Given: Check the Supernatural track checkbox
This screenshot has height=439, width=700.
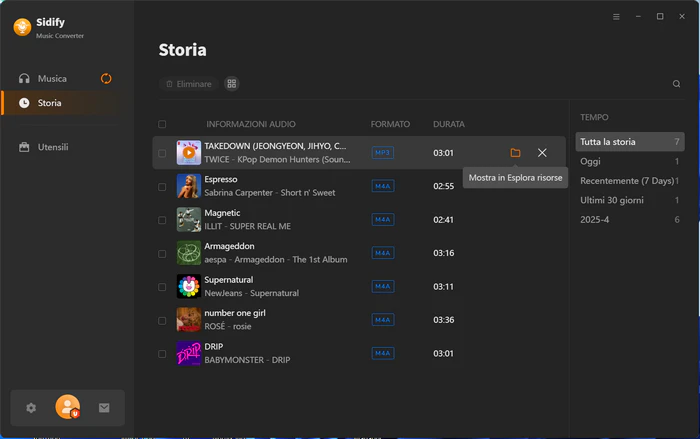Looking at the screenshot, I should 162,287.
